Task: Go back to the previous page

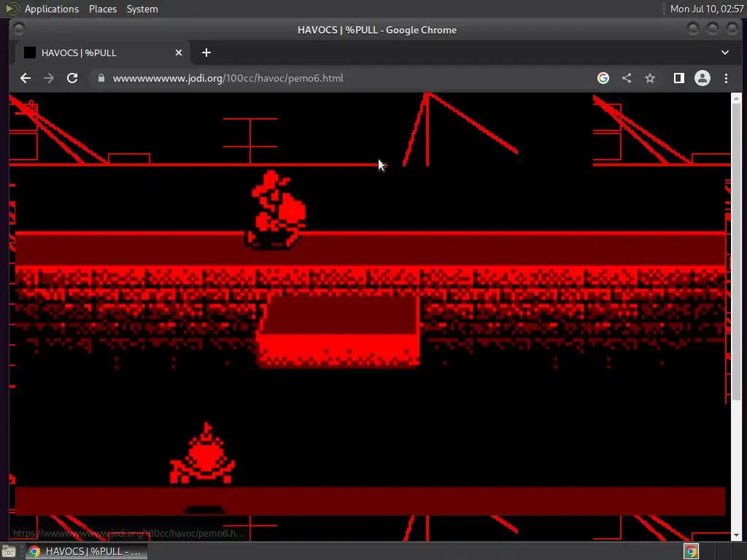Action: click(26, 78)
